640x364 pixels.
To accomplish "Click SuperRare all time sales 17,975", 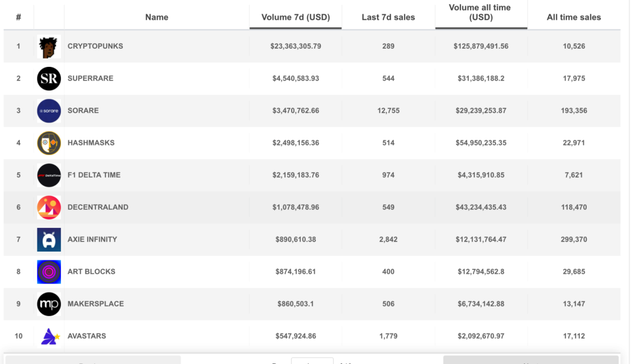I will (x=574, y=78).
